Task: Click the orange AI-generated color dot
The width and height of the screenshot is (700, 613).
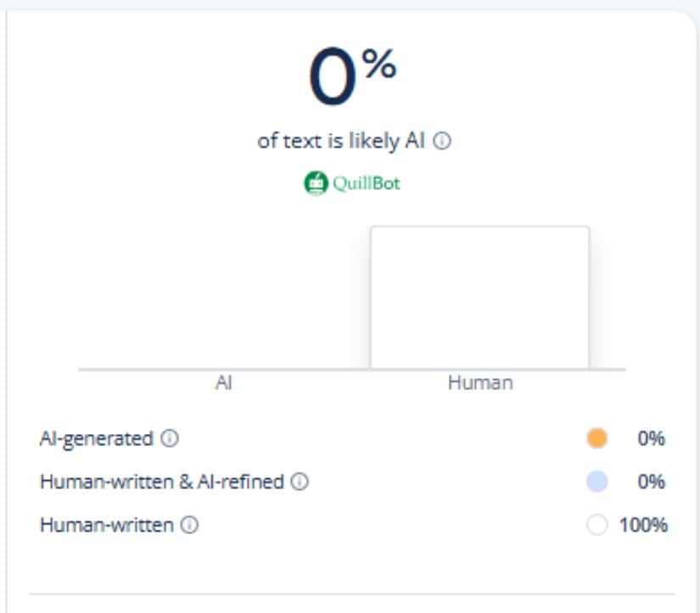Action: click(x=597, y=438)
